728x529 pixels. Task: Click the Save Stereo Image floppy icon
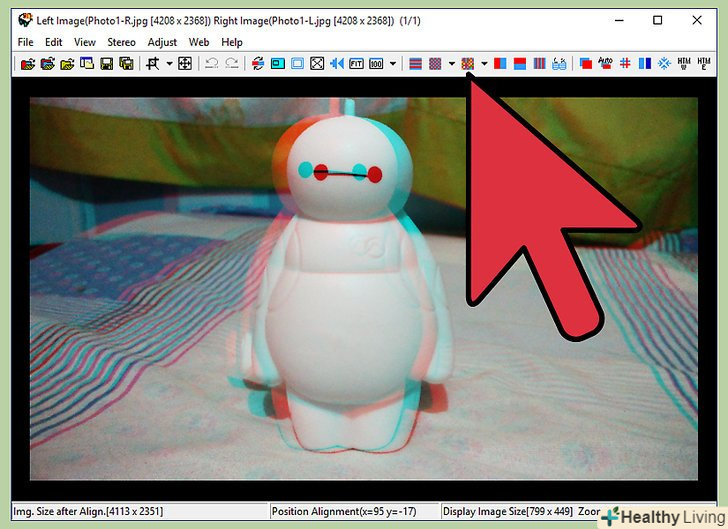coord(107,63)
